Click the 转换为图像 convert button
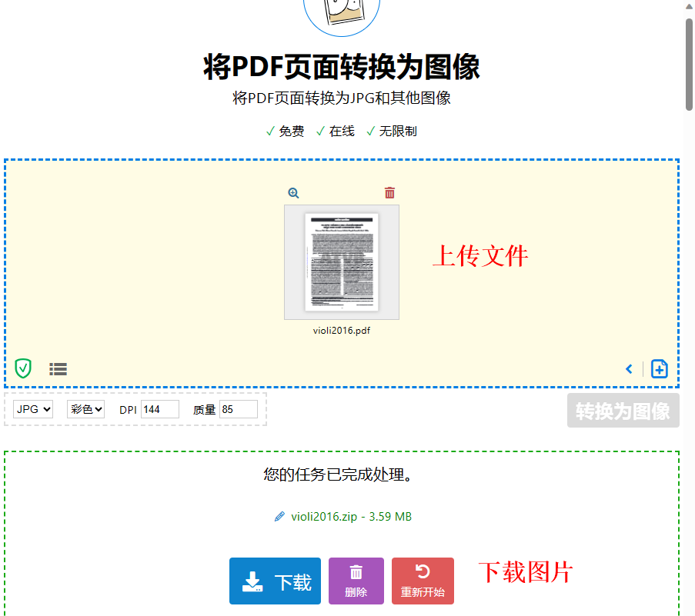695x616 pixels. pyautogui.click(x=623, y=411)
